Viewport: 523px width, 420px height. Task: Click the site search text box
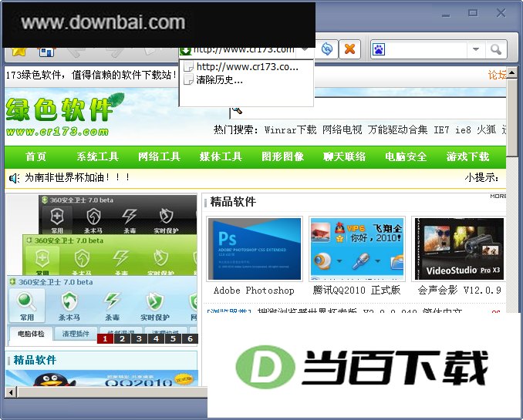(x=369, y=109)
